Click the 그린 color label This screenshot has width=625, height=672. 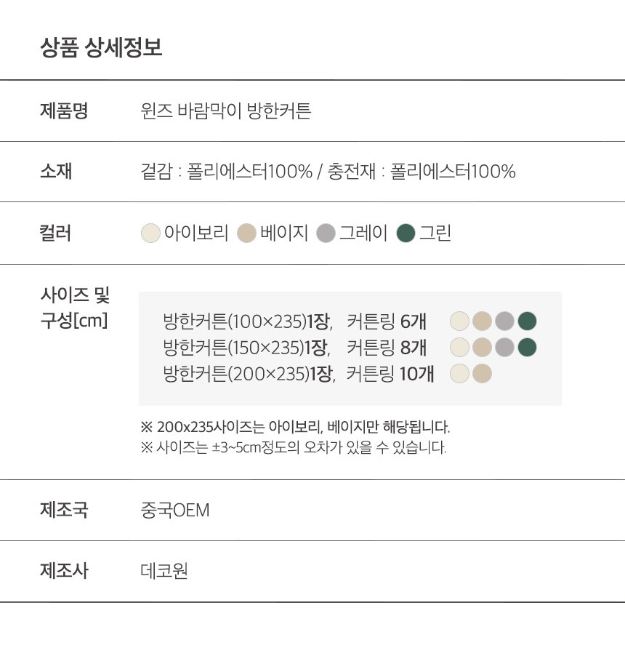click(x=435, y=233)
